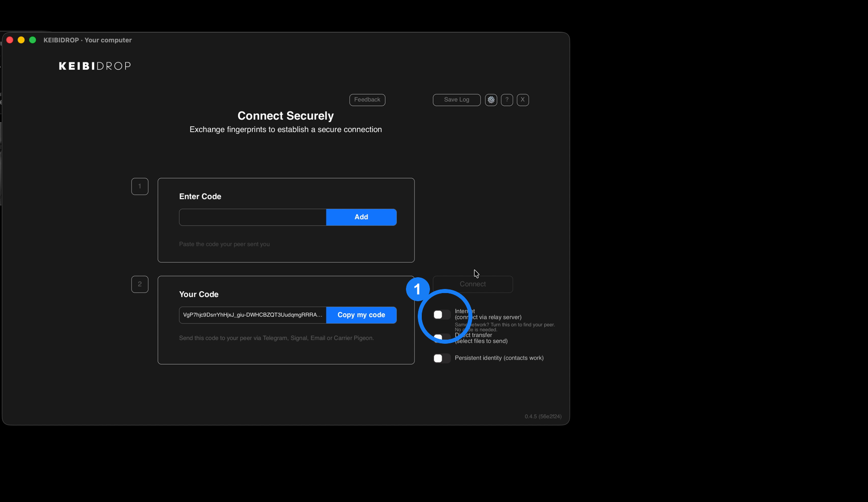Click 'Paste the code your peer sent you'
Image resolution: width=868 pixels, height=502 pixels.
224,244
